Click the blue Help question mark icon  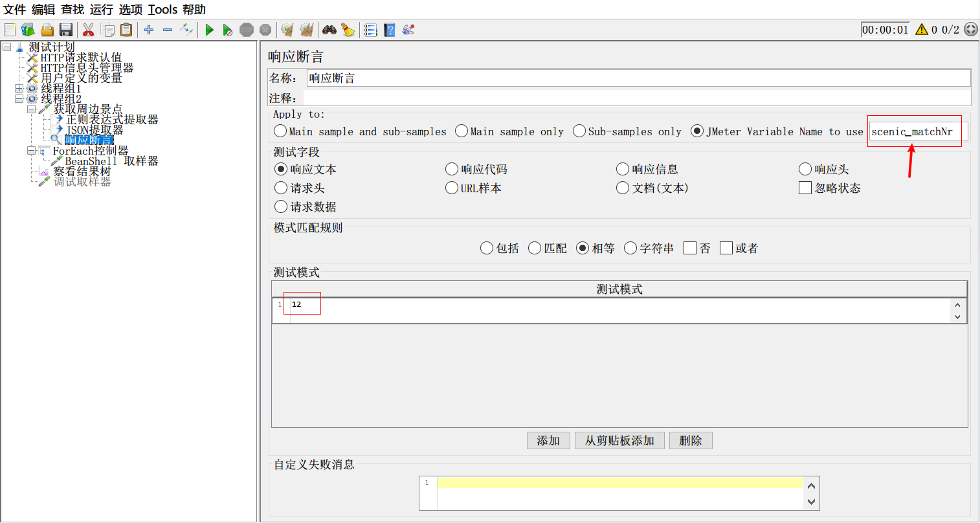point(390,30)
